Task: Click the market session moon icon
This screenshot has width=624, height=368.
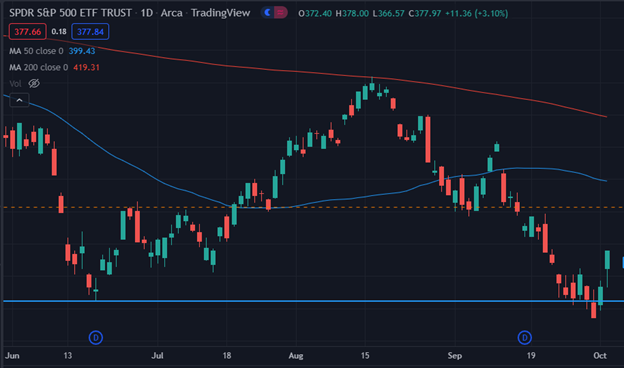Action: (268, 13)
